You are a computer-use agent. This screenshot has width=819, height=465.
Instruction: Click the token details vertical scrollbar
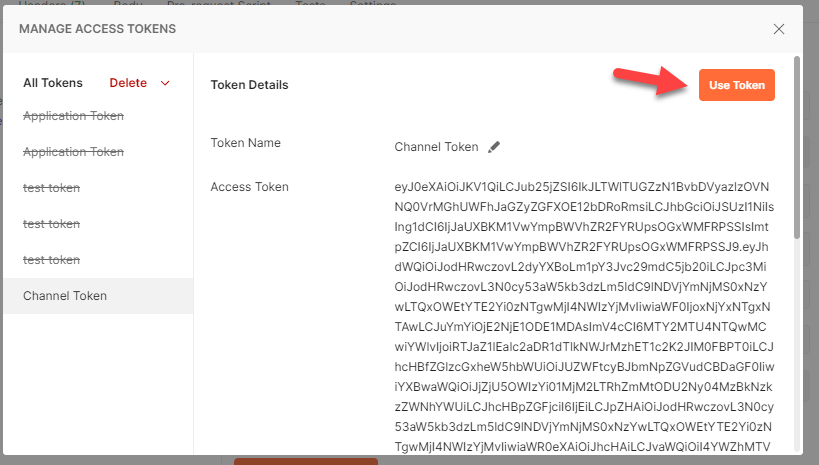(x=797, y=150)
